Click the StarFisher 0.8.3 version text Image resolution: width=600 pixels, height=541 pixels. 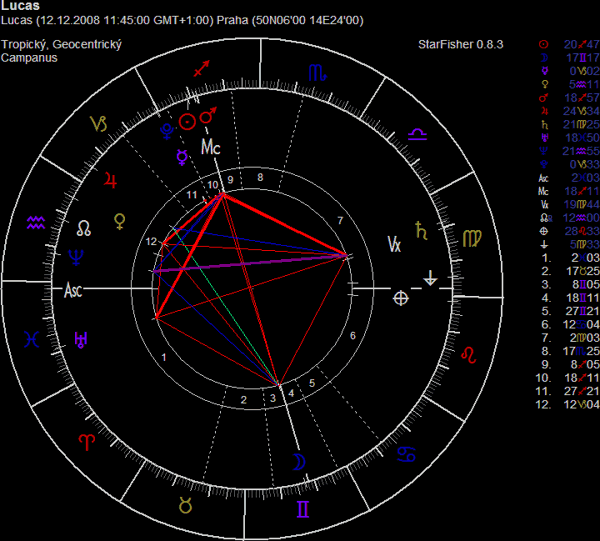461,44
